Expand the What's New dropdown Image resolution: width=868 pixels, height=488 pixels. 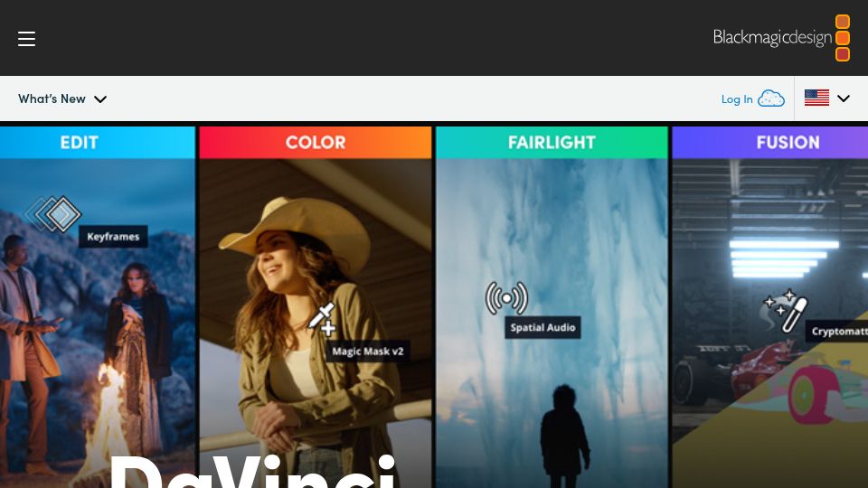(x=62, y=99)
